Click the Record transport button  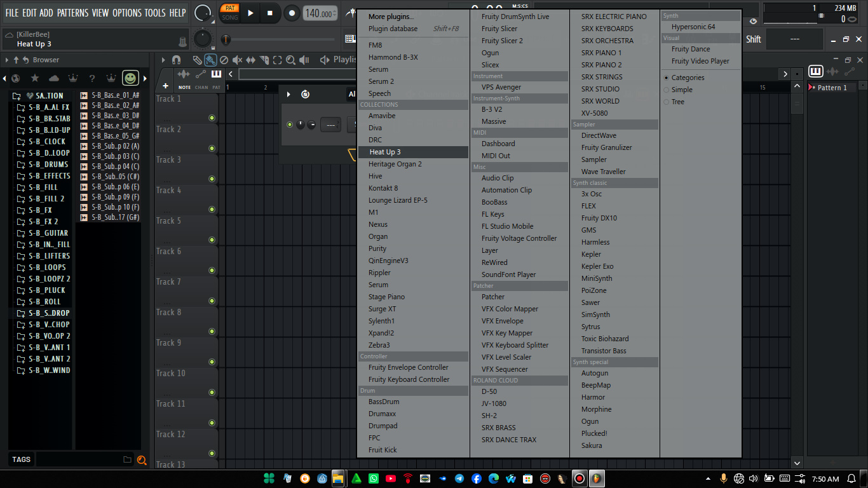pyautogui.click(x=292, y=13)
